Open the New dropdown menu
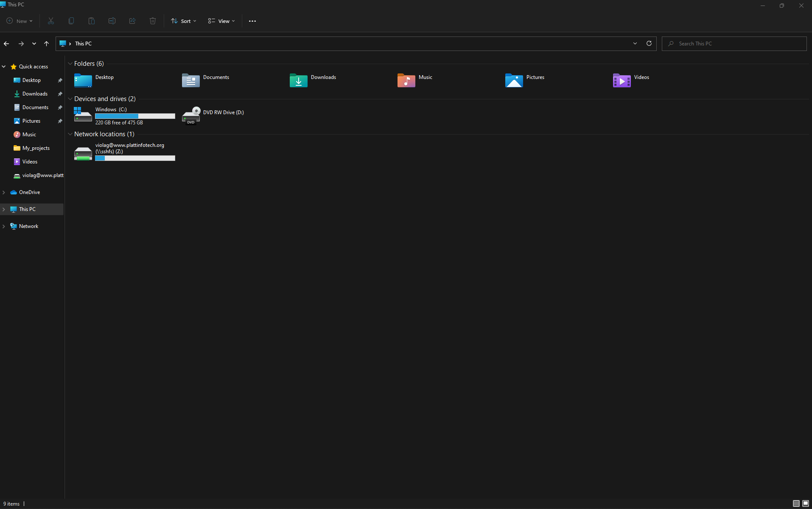Viewport: 812px width, 509px height. click(20, 21)
